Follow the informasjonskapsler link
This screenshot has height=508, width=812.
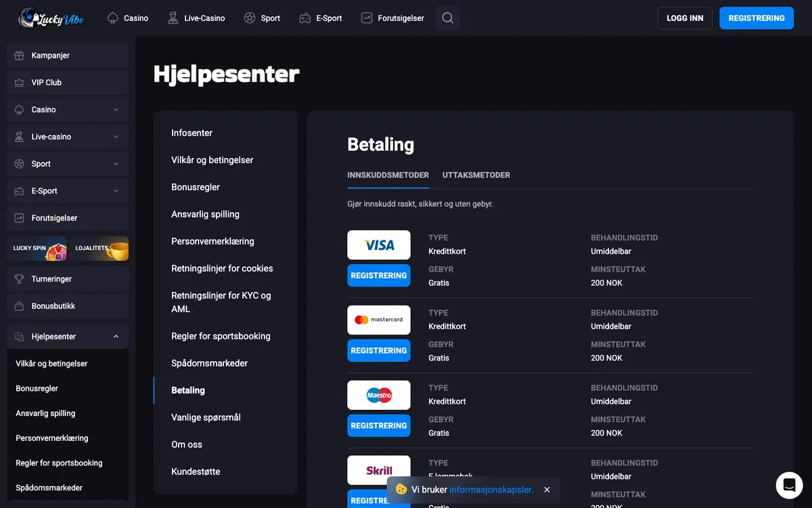point(491,490)
